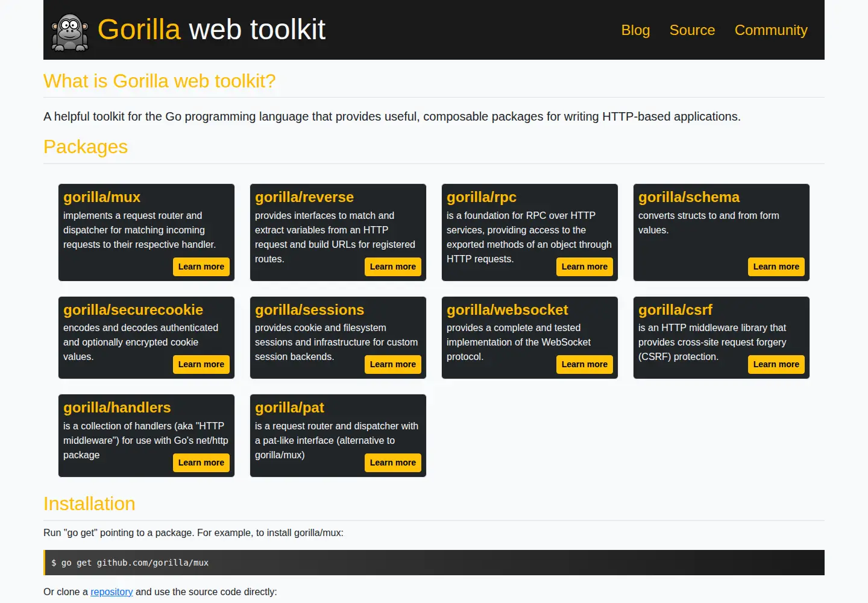The height and width of the screenshot is (603, 868).
Task: Click Learn more on gorilla/handlers card
Action: pos(201,463)
